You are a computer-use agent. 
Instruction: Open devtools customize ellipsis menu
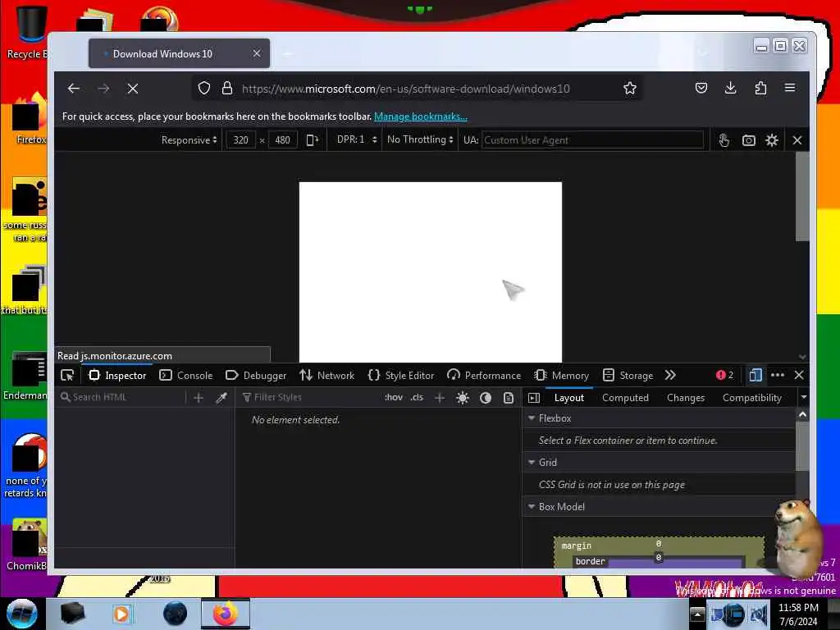pyautogui.click(x=778, y=375)
